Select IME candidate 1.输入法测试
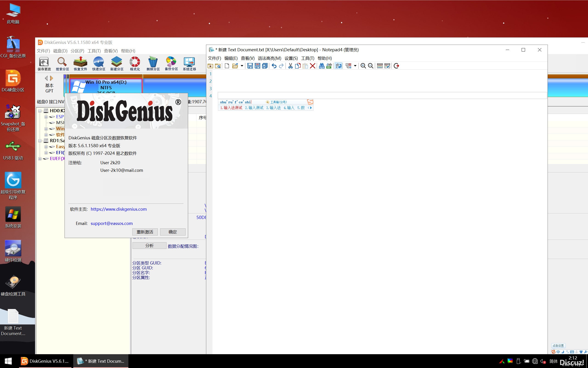The height and width of the screenshot is (368, 588). [231, 108]
